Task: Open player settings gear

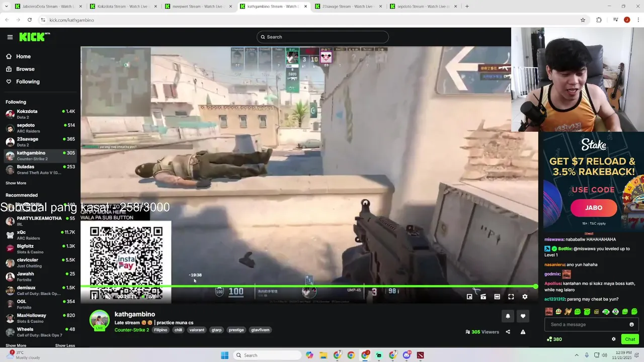Action: (x=525, y=297)
